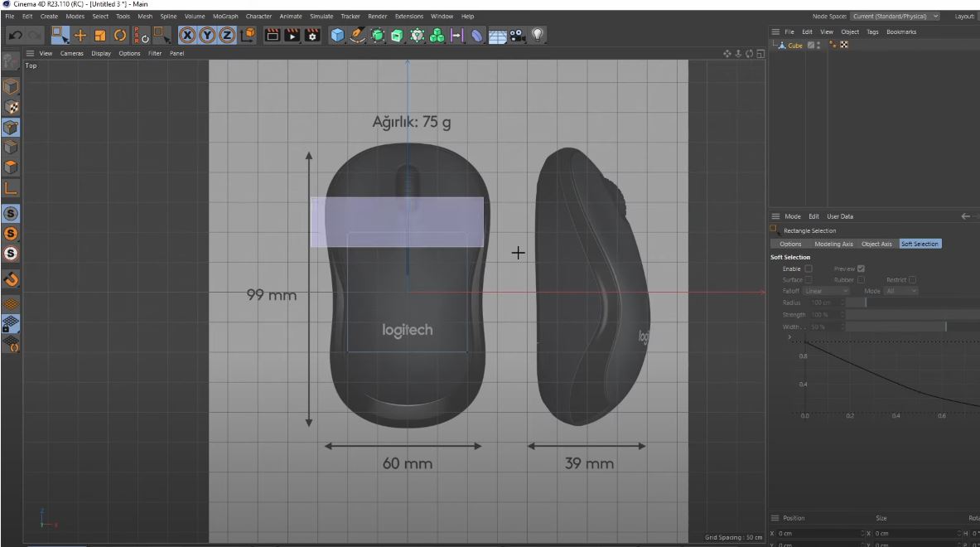Switch to the Object Axis tab

click(x=876, y=244)
